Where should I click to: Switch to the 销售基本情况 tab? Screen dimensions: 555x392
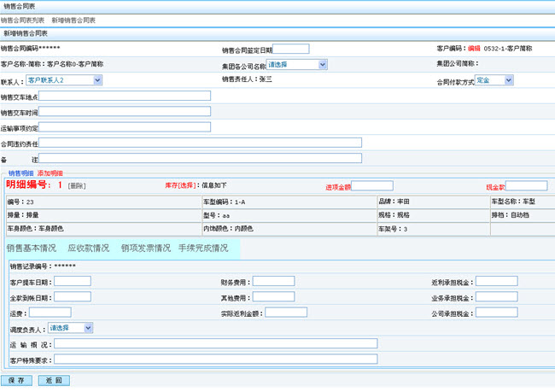[x=32, y=248]
